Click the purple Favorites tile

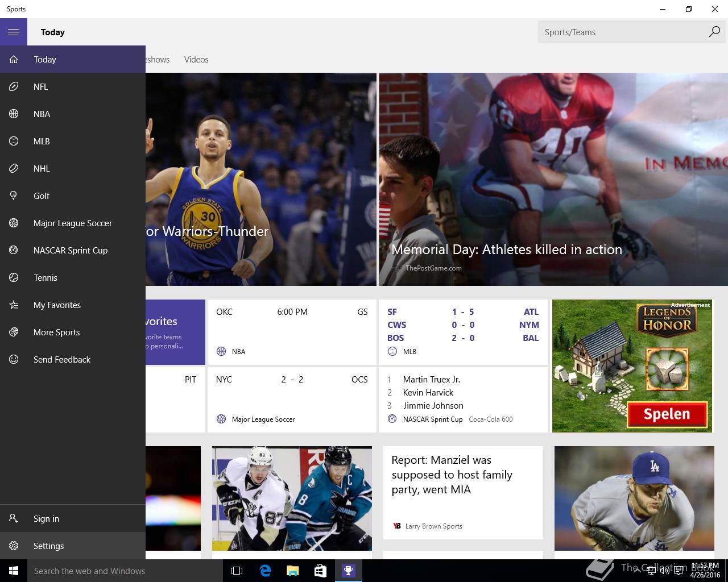tap(175, 332)
